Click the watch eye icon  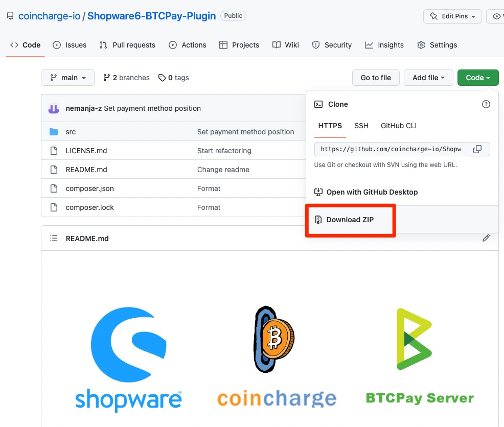(497, 16)
